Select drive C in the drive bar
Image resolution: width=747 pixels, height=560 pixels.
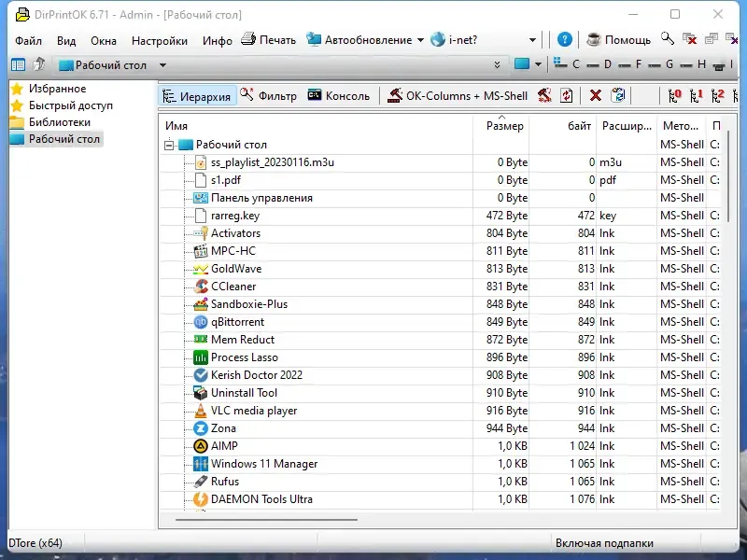click(x=567, y=63)
